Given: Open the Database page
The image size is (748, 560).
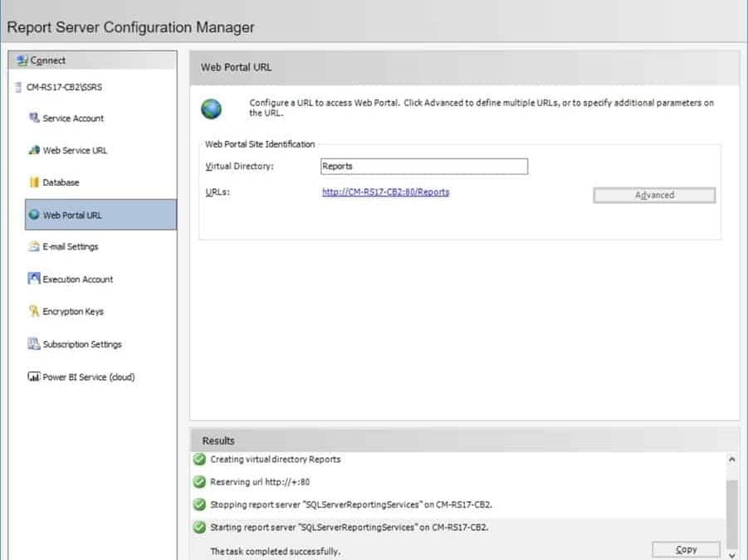Looking at the screenshot, I should coord(61,183).
